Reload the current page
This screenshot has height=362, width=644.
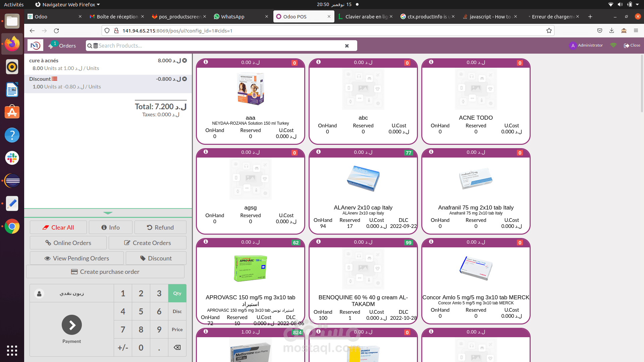56,31
